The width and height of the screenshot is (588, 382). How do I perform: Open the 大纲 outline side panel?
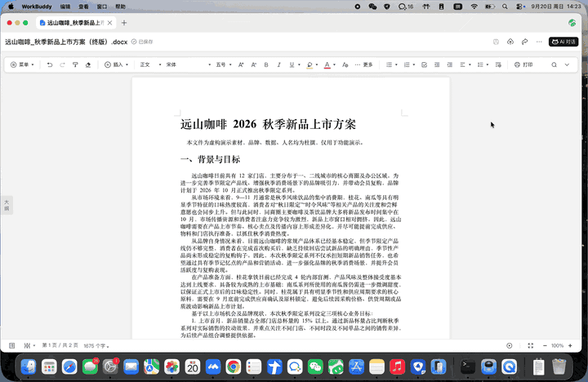(7, 205)
